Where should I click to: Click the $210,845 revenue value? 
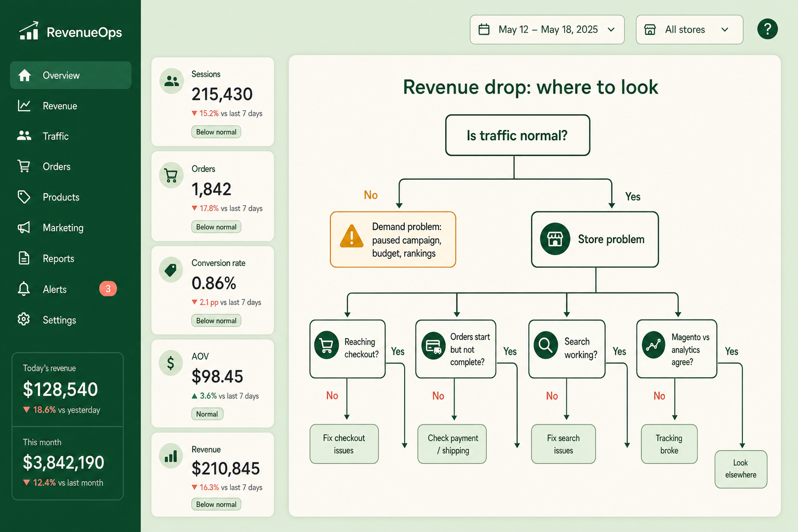pos(225,469)
